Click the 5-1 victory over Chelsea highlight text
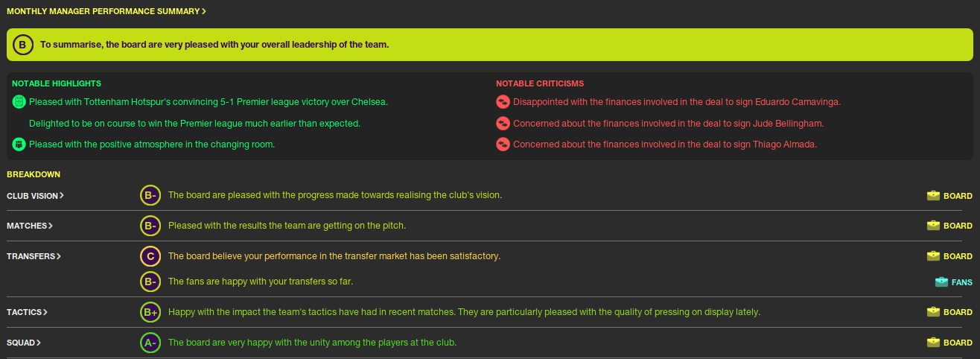 pos(209,102)
